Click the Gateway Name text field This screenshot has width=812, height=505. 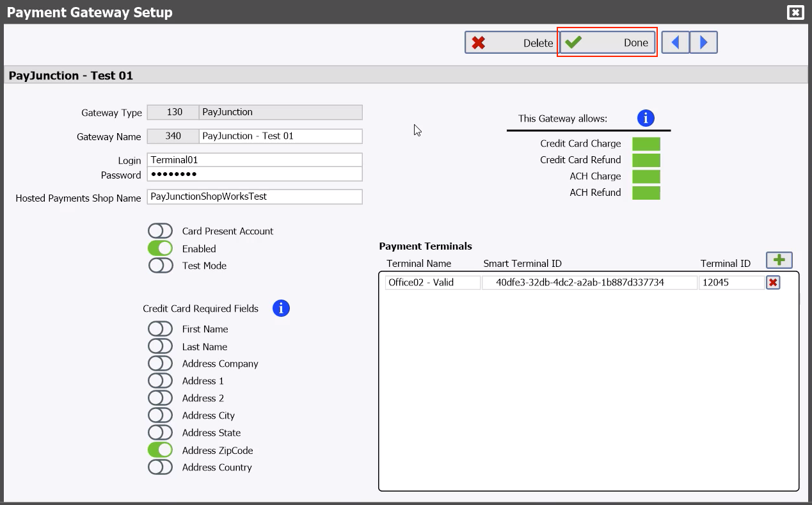281,136
